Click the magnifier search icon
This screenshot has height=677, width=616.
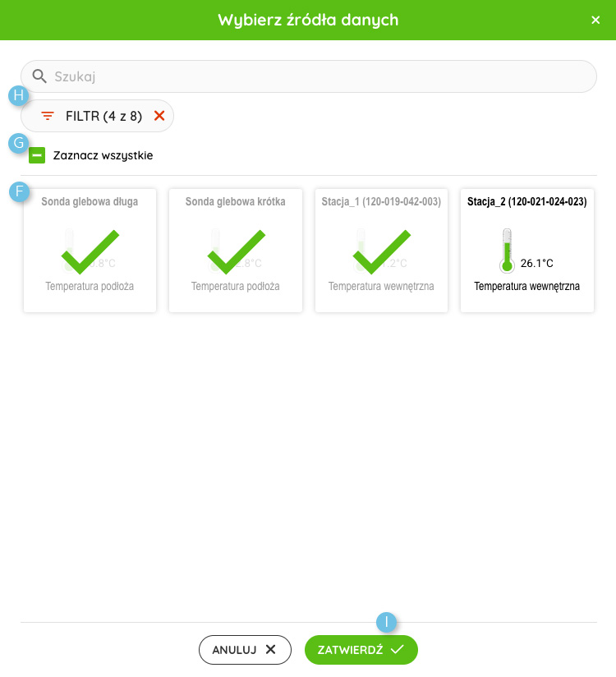click(39, 76)
